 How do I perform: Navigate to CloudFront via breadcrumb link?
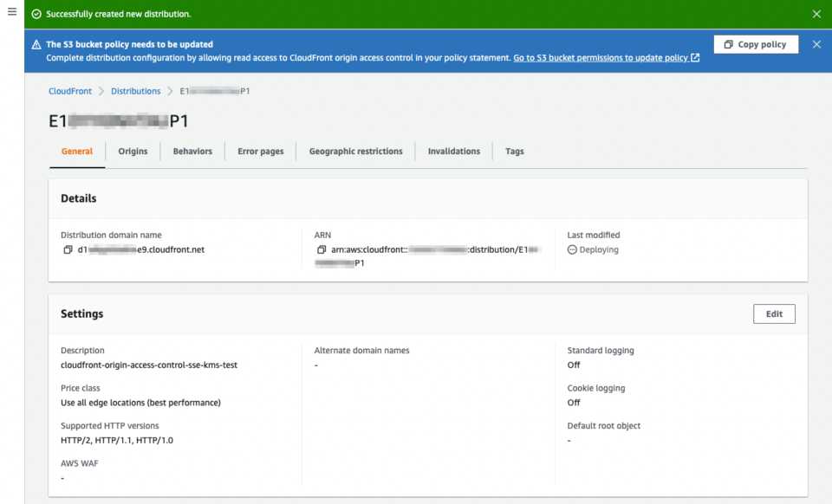[x=69, y=91]
